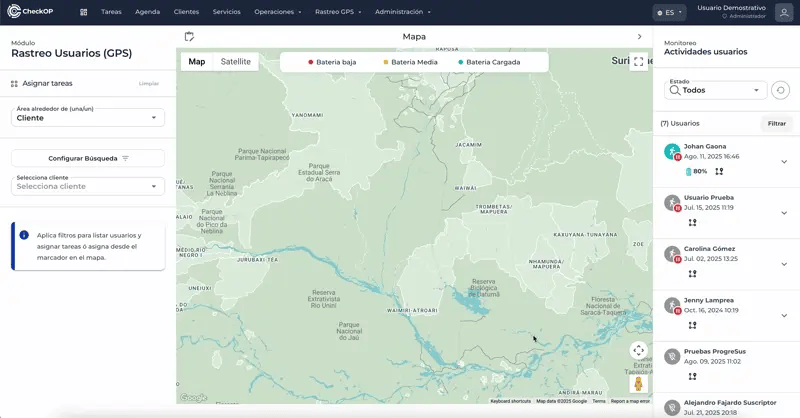Click the Configurar Búsqueda button

[88, 158]
